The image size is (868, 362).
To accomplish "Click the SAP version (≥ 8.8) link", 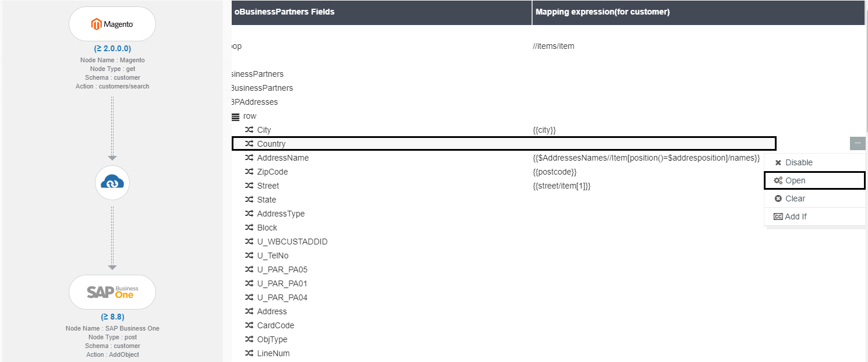I will (x=112, y=317).
